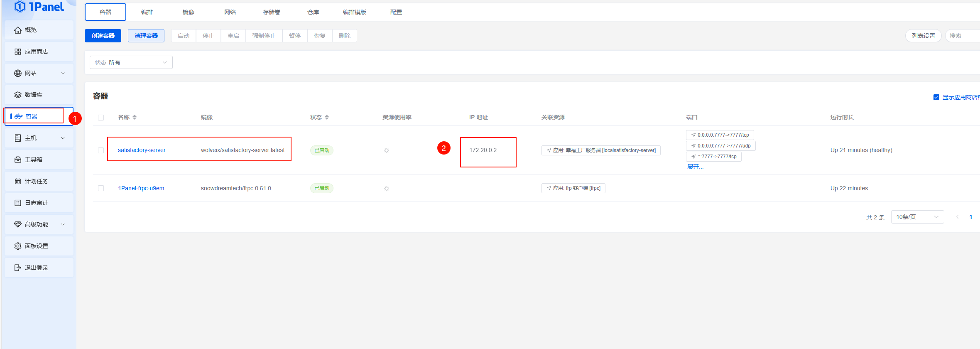The image size is (980, 349).
Task: Sort by 名称 column sort icon
Action: 135,118
